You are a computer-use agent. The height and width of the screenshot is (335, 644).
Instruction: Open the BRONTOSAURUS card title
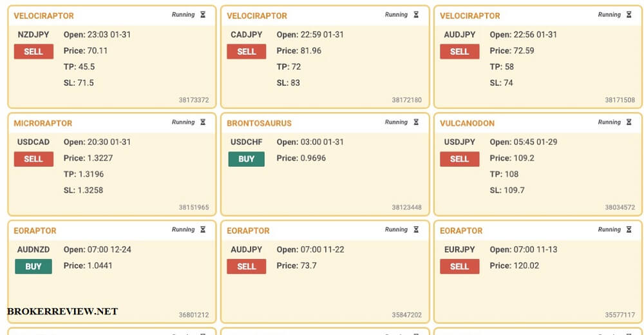point(259,123)
